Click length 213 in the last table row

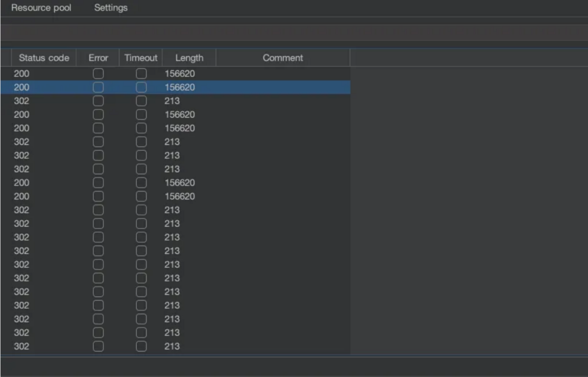[172, 346]
